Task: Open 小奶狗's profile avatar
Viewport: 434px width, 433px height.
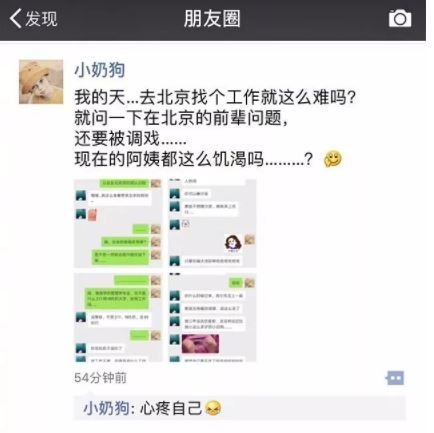Action: pyautogui.click(x=41, y=82)
